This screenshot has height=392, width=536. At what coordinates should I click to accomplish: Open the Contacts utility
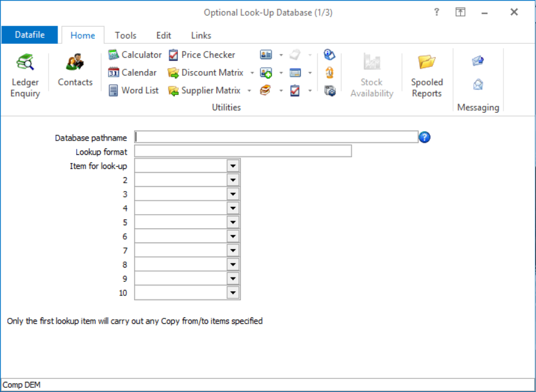coord(75,71)
